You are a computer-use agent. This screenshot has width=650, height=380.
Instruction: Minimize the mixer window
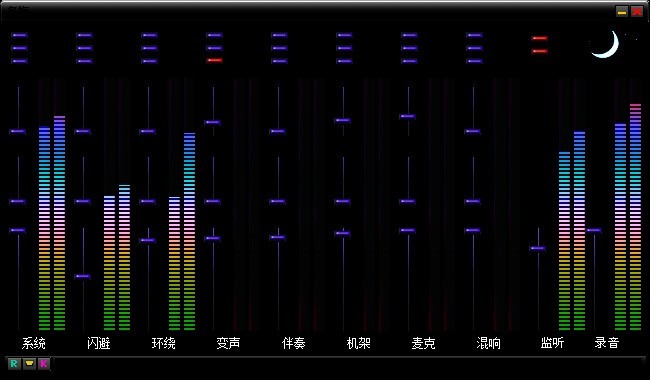tap(622, 12)
